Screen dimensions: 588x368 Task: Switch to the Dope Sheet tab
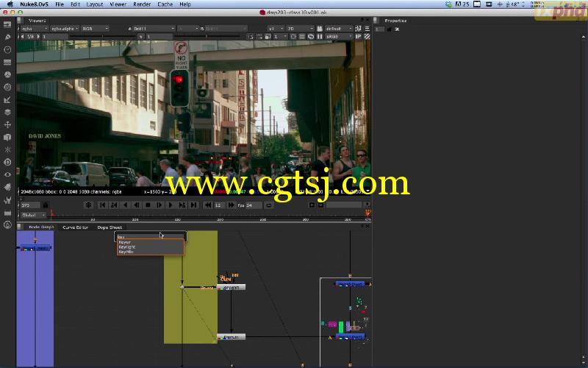pos(110,227)
